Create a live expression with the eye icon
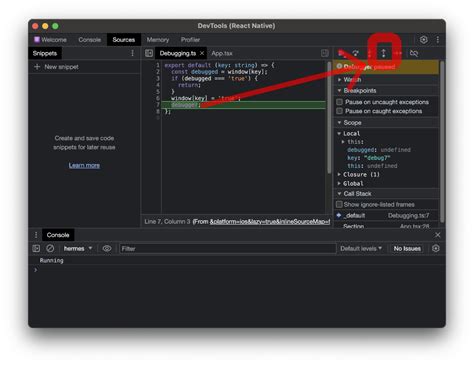474x365 pixels. point(107,249)
